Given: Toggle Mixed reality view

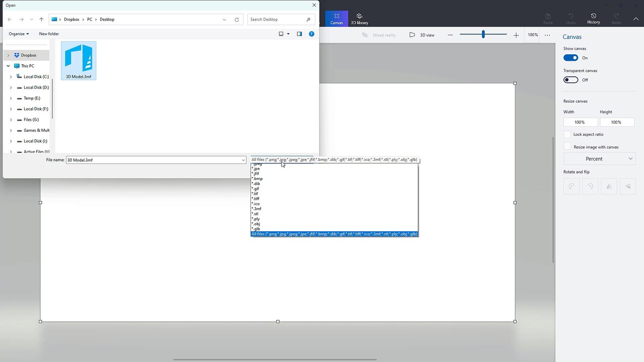Looking at the screenshot, I should tap(379, 35).
